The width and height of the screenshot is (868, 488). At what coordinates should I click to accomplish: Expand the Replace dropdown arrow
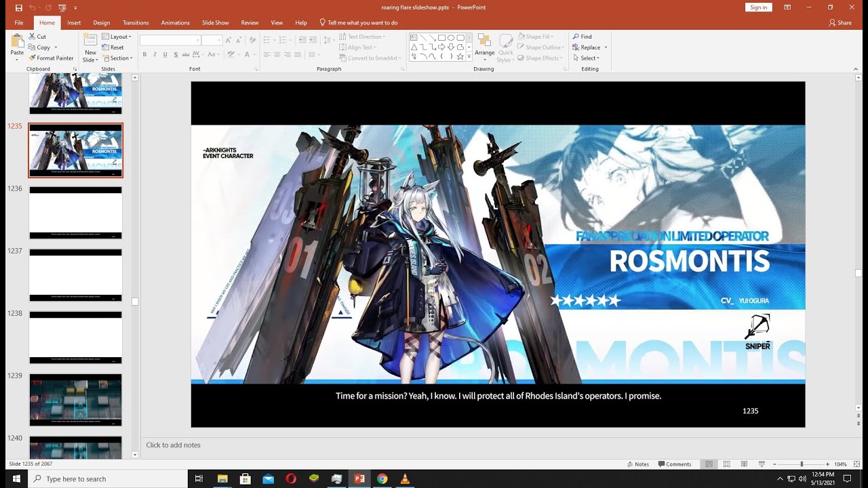coord(606,47)
